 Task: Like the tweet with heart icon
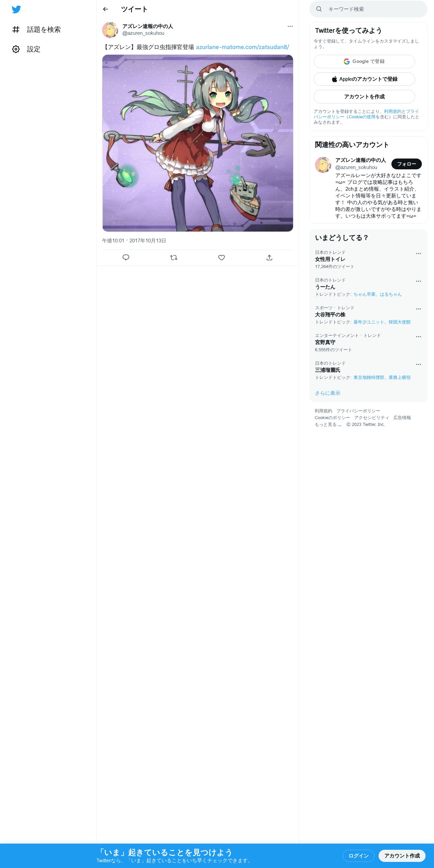(x=221, y=258)
